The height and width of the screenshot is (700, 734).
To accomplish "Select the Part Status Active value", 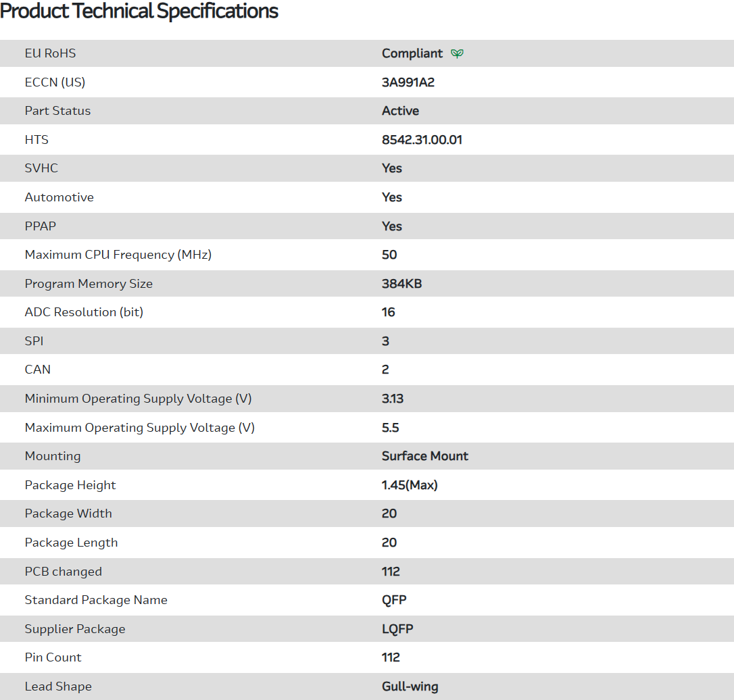I will (400, 111).
